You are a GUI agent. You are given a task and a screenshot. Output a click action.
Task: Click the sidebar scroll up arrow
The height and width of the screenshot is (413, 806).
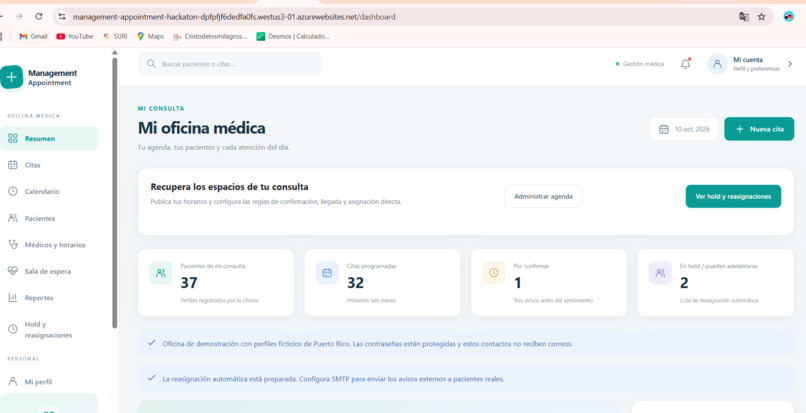(x=115, y=53)
